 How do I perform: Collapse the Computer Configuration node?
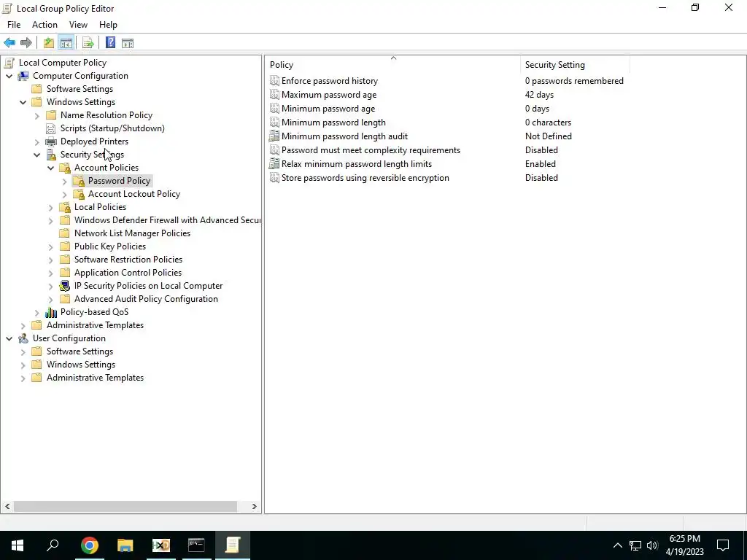tap(9, 76)
